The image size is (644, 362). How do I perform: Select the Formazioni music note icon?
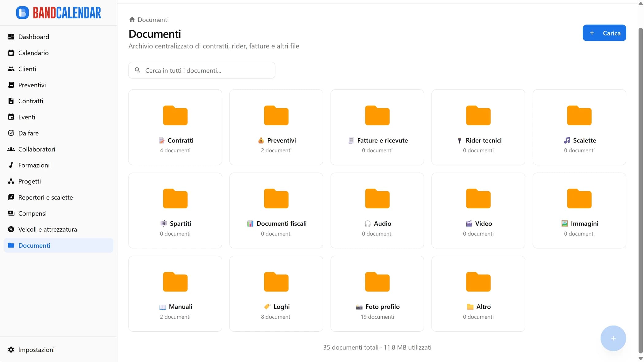(11, 165)
